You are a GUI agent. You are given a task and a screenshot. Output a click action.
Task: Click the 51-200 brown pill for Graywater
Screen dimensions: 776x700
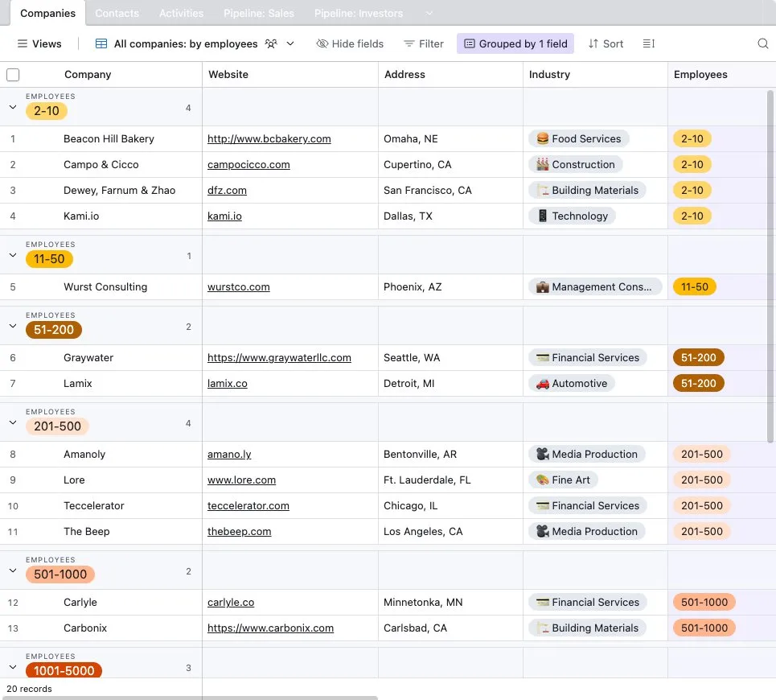pos(698,357)
